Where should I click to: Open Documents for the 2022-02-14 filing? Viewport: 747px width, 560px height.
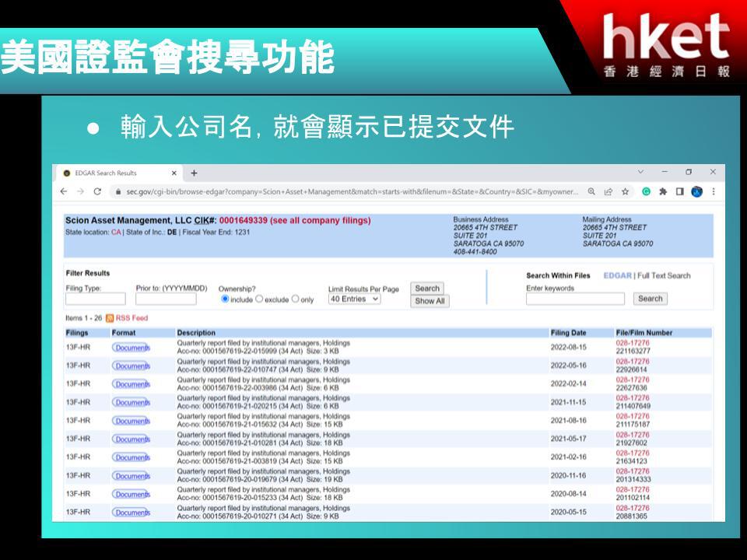[132, 384]
